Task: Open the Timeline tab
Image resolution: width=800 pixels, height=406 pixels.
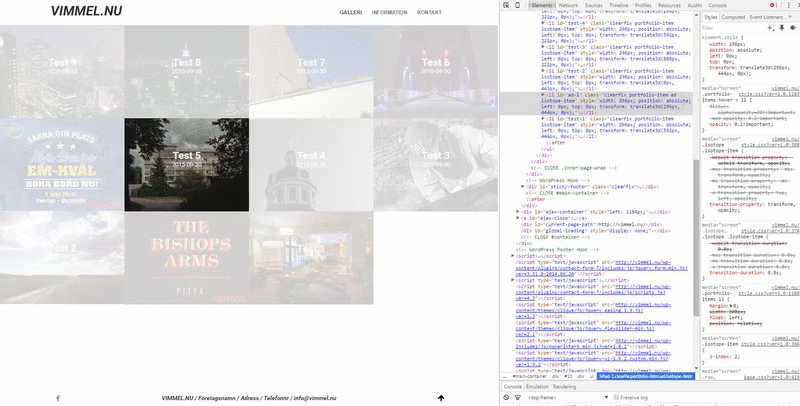Action: click(618, 5)
